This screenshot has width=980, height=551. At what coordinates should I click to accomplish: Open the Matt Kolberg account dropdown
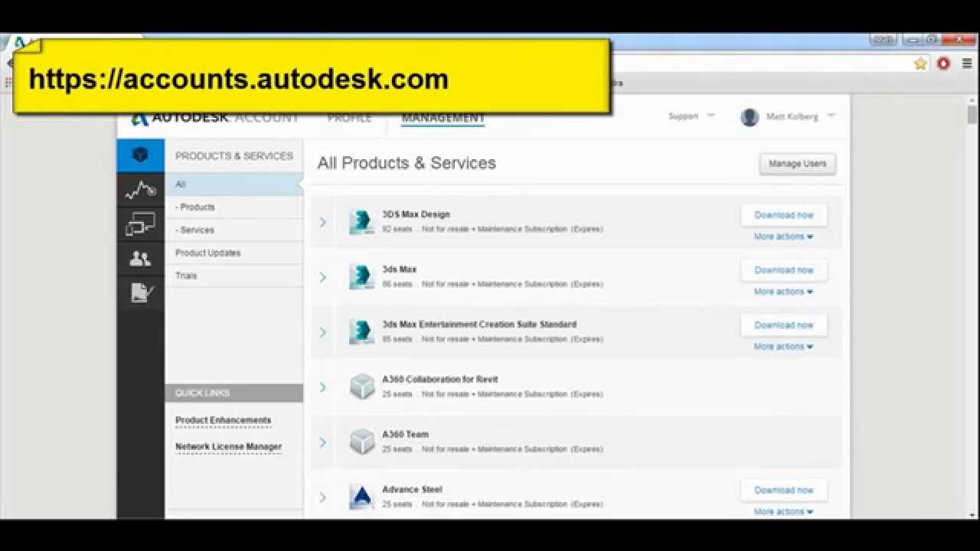[x=800, y=116]
